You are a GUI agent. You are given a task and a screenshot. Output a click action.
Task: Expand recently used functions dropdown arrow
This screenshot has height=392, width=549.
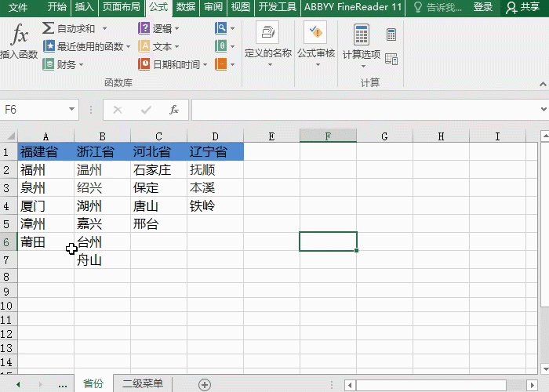coord(128,46)
